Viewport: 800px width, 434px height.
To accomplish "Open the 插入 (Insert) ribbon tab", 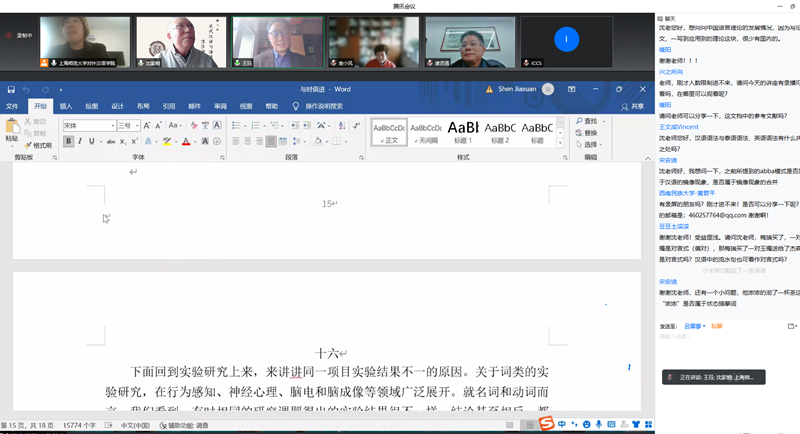I will click(x=66, y=105).
